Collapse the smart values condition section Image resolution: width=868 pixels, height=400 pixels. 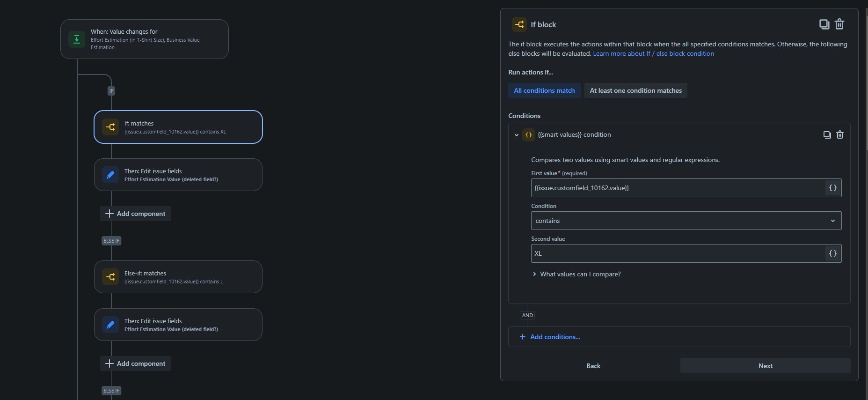(517, 135)
